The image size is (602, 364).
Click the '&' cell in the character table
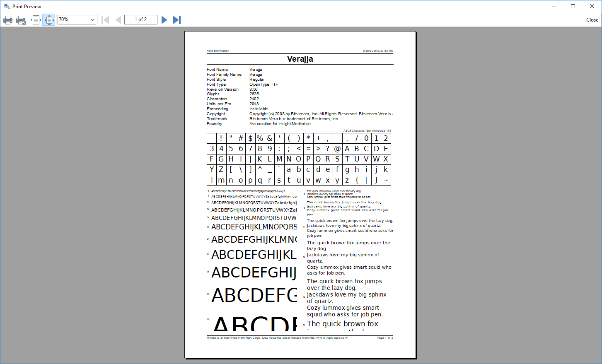270,138
